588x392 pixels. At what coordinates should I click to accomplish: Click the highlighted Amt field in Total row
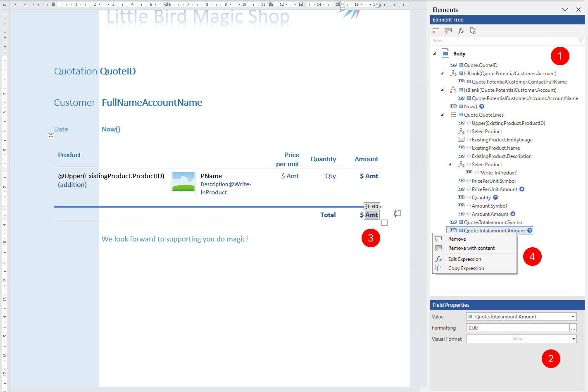click(371, 215)
